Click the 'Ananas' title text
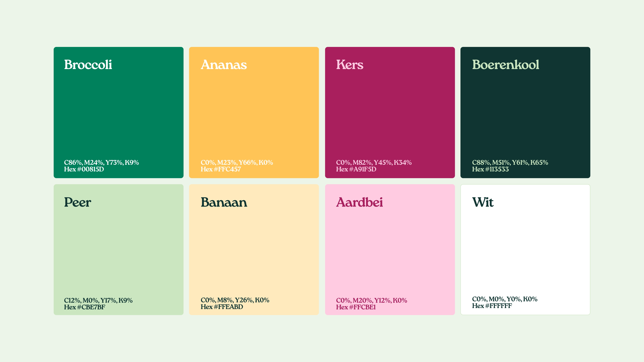Screen dimensions: 644x362 pos(224,65)
